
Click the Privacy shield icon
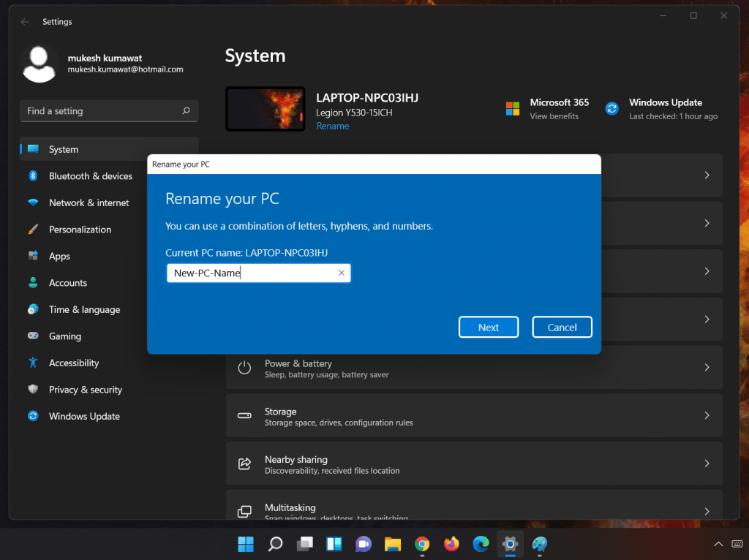(33, 389)
